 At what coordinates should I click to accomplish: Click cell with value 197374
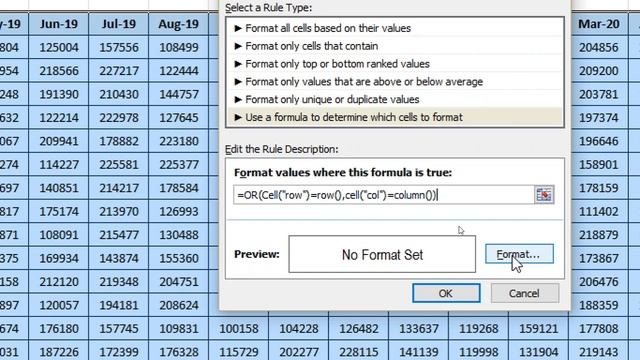[x=599, y=118]
